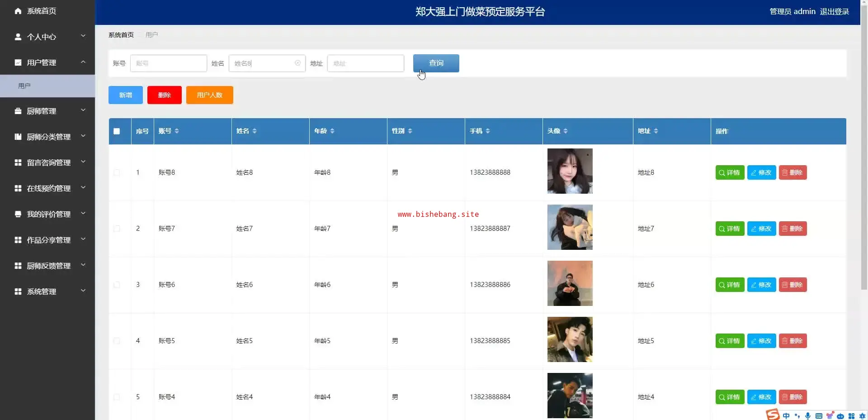Viewport: 868px width, 420px height.
Task: Click 修改 on the 账号5 row
Action: [x=761, y=341]
